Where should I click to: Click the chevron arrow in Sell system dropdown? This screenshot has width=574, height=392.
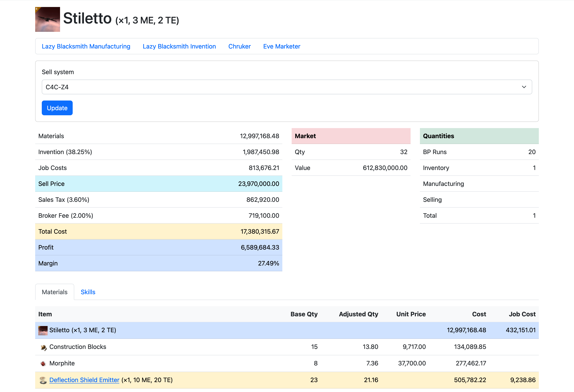524,87
